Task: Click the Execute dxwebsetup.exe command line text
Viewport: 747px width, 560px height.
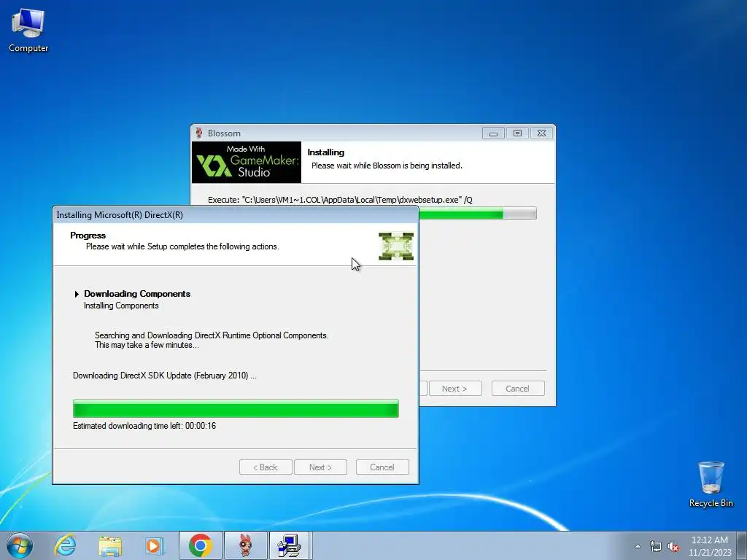Action: (x=340, y=200)
